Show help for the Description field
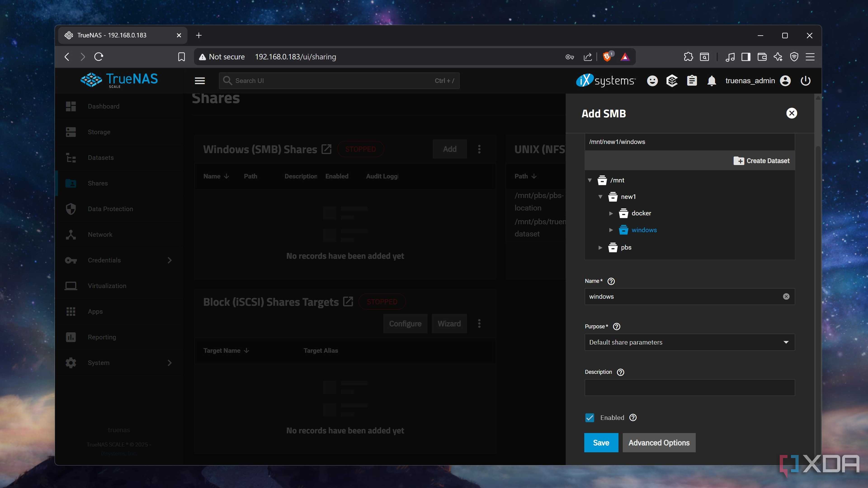868x488 pixels. 620,372
